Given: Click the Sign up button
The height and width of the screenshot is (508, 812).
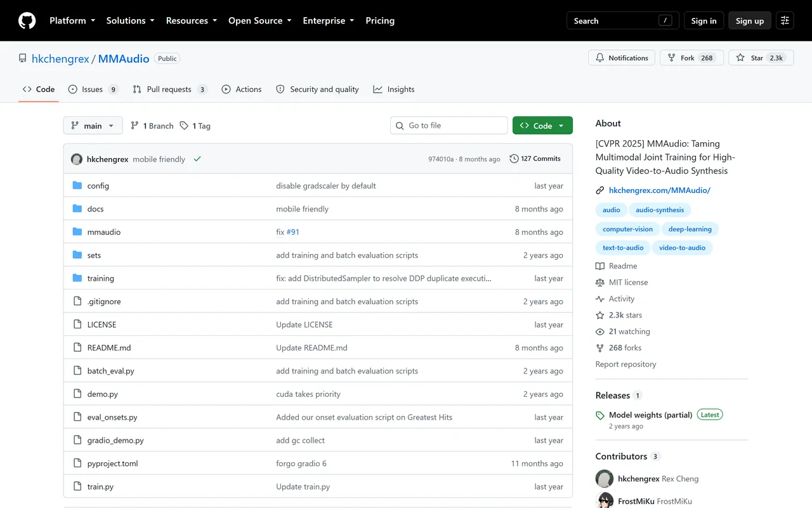Looking at the screenshot, I should (750, 21).
